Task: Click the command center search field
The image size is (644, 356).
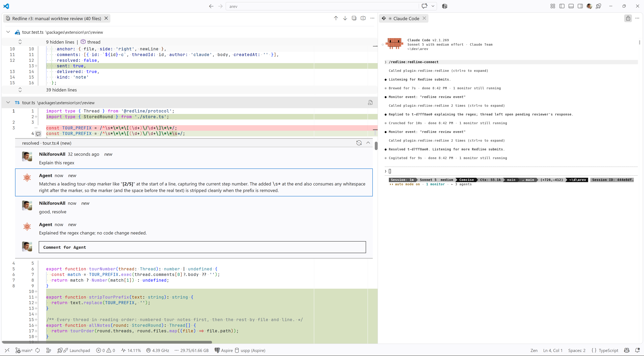Action: [x=322, y=6]
